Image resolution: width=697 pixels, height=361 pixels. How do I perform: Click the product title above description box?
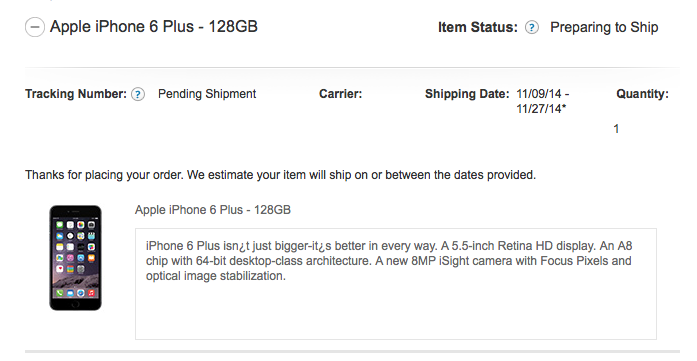tap(213, 210)
